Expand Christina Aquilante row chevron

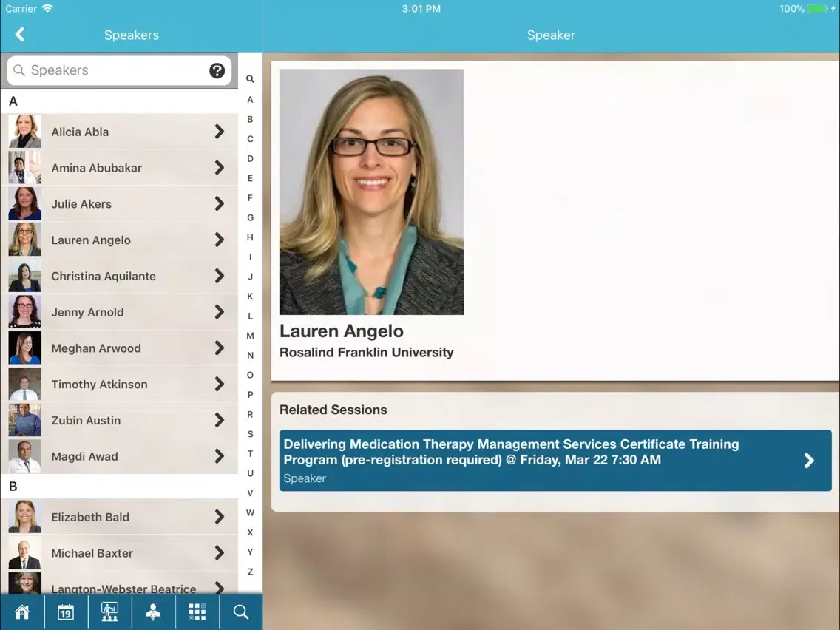[219, 276]
